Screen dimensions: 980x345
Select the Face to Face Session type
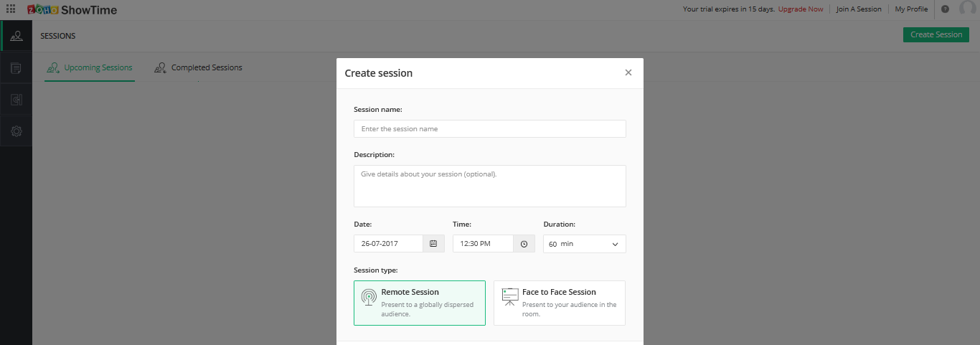pos(560,303)
